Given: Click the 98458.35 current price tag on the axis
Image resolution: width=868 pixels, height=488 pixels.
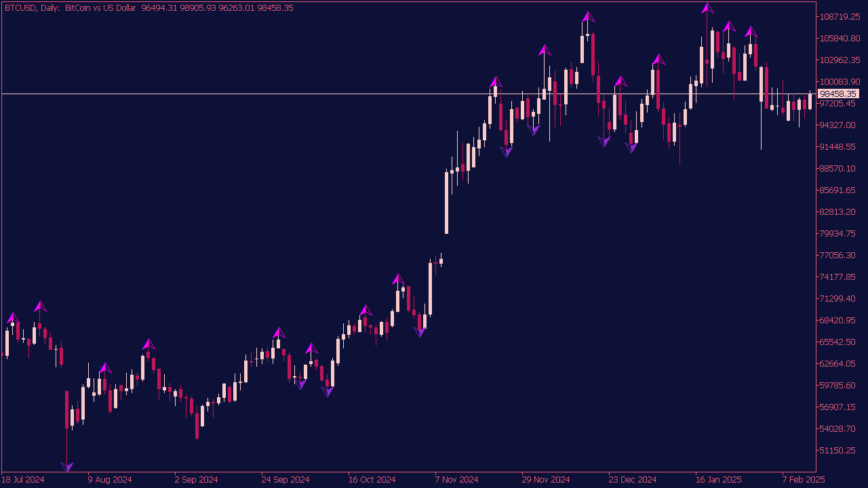Looking at the screenshot, I should coord(838,94).
